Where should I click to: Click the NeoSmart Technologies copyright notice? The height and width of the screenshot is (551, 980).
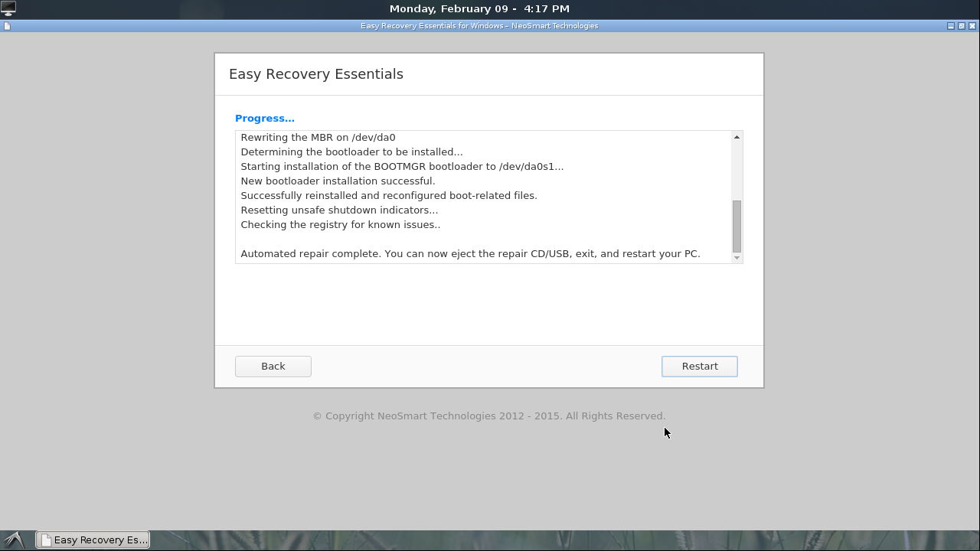pos(488,416)
